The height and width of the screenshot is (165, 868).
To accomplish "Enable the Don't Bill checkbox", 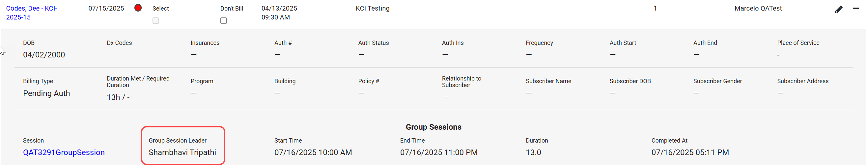I will point(223,20).
